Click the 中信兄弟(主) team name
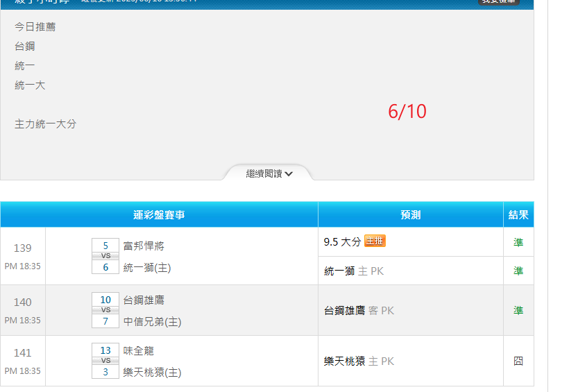 click(152, 322)
